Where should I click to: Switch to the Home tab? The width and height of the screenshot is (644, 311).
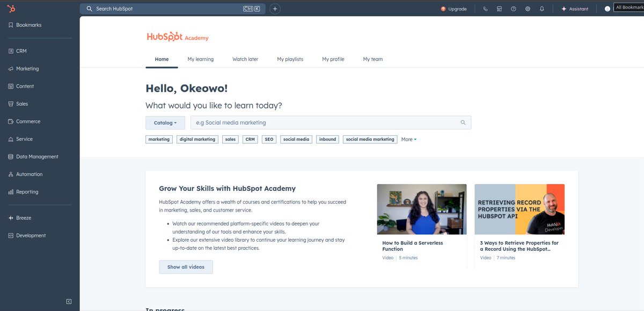click(162, 59)
